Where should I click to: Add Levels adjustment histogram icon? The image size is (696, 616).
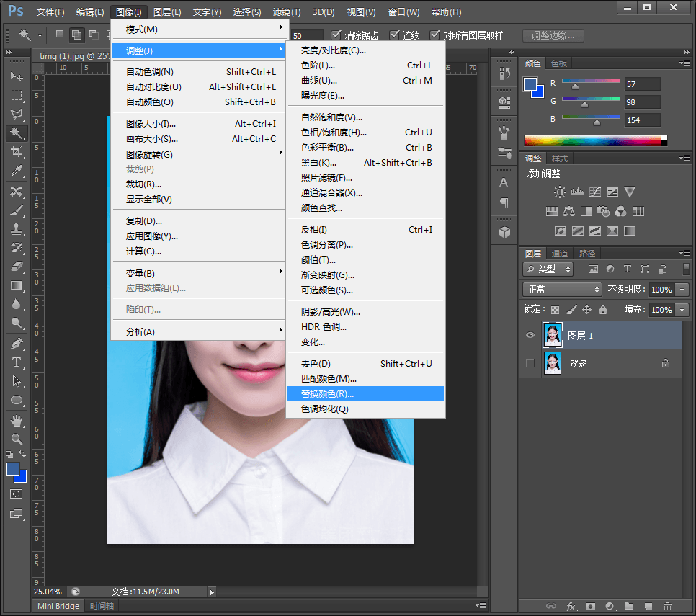(578, 192)
